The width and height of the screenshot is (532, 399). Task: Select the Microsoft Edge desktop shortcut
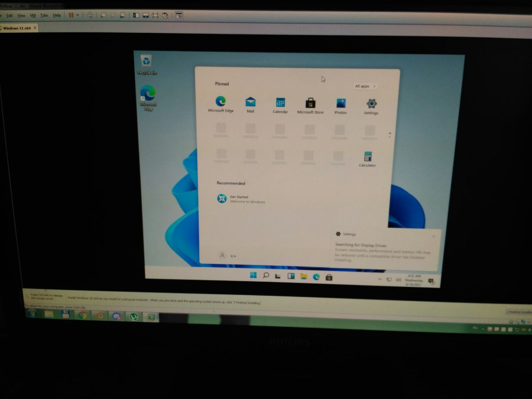pyautogui.click(x=148, y=98)
